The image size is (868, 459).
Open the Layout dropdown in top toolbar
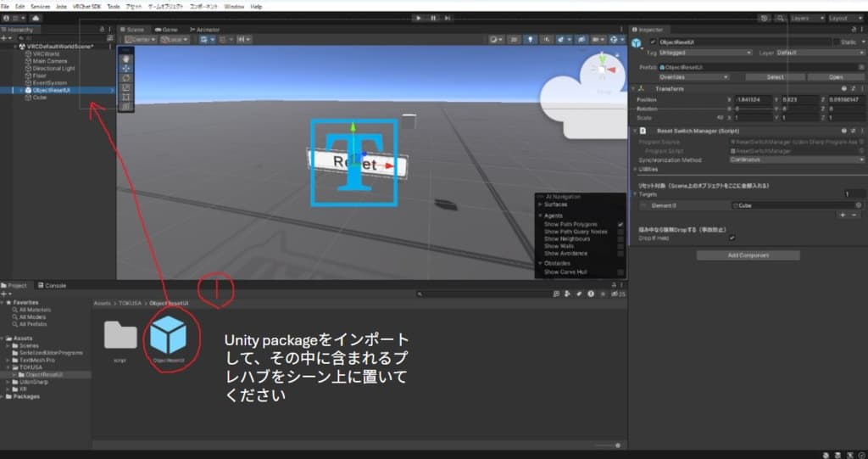[845, 19]
